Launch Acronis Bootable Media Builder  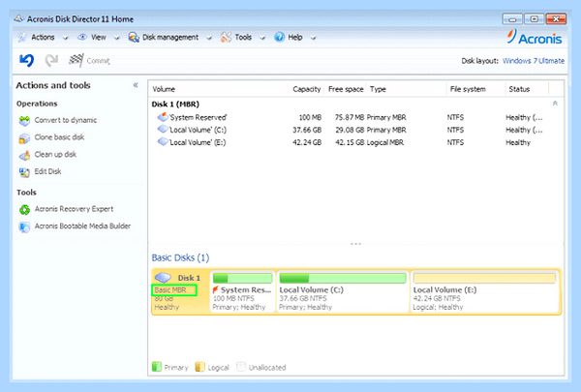(82, 226)
